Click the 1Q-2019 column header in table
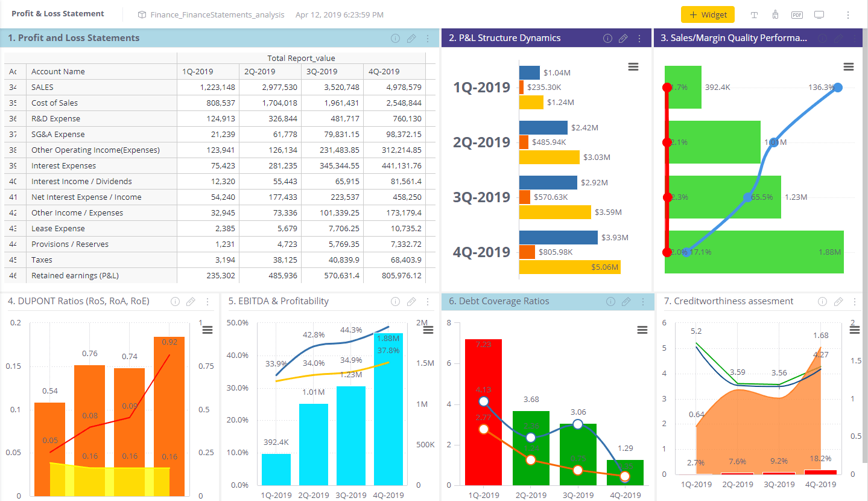This screenshot has height=501, width=868. coord(207,71)
